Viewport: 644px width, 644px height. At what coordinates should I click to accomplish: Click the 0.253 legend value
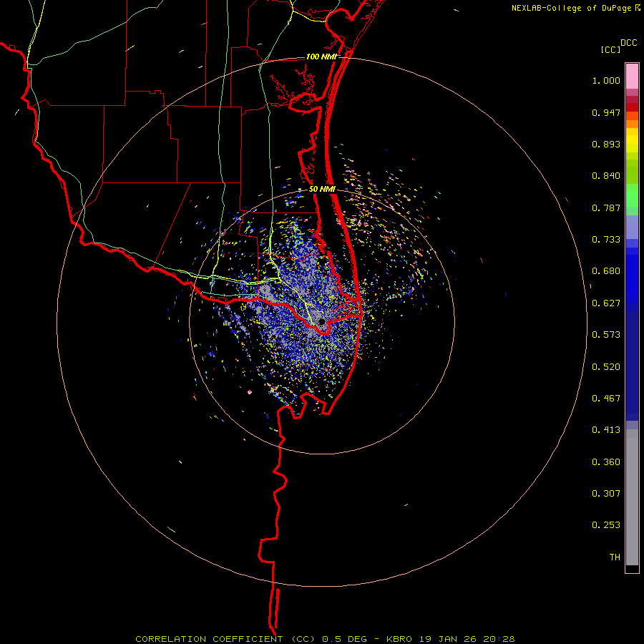click(606, 525)
